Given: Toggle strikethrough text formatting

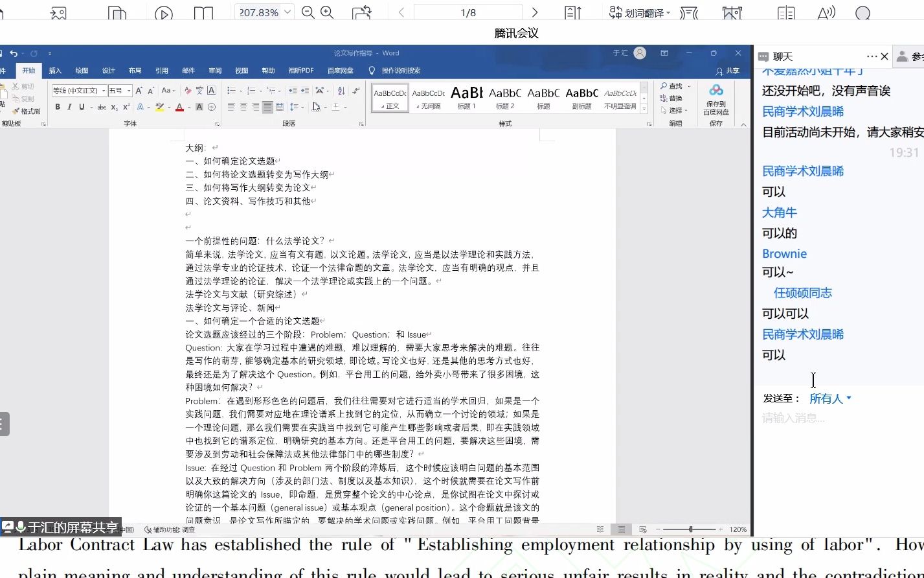Looking at the screenshot, I should click(x=102, y=107).
